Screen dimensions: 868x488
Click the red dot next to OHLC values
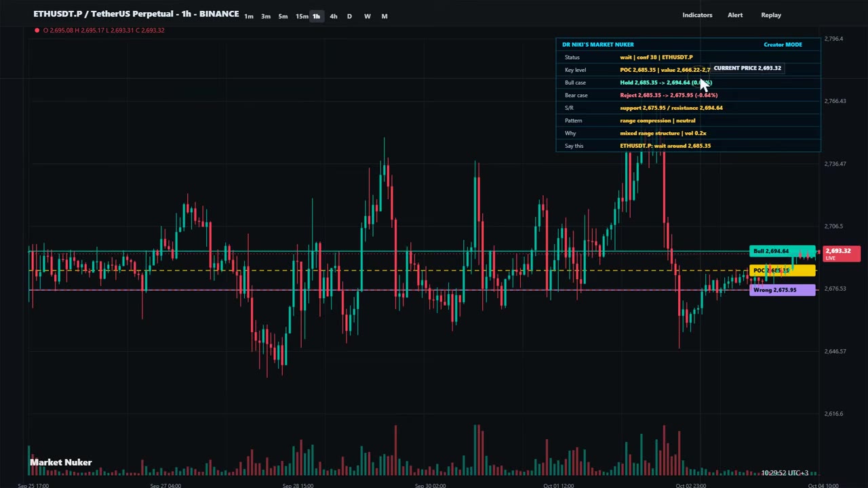37,30
